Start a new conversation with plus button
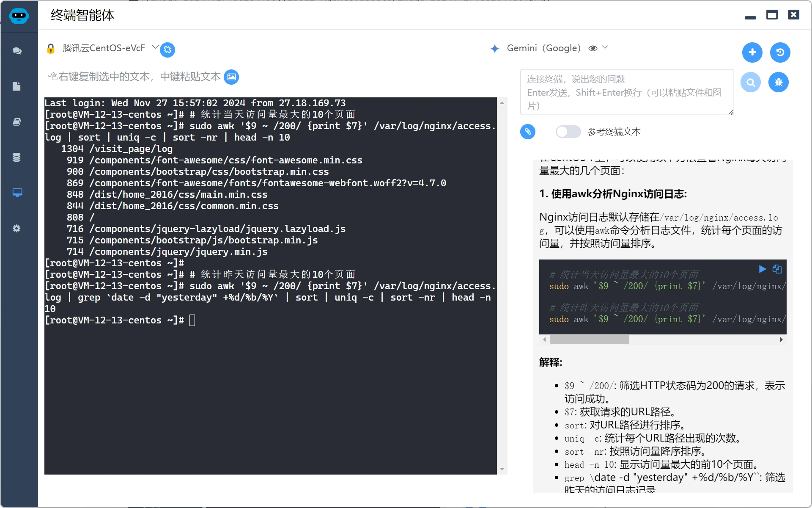 pyautogui.click(x=752, y=52)
